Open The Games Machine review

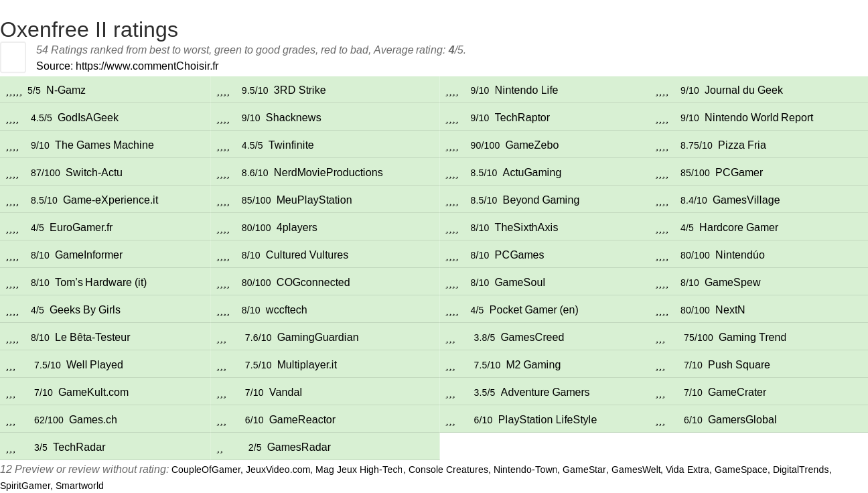(x=104, y=145)
